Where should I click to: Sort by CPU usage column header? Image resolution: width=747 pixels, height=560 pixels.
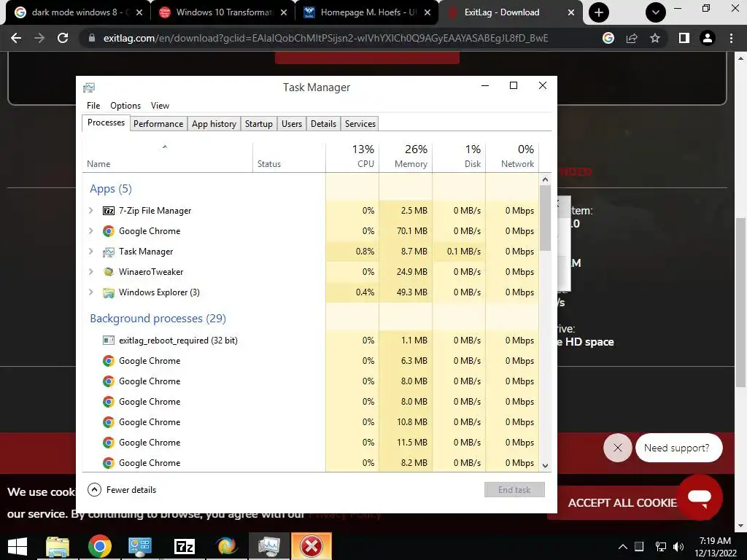click(352, 157)
